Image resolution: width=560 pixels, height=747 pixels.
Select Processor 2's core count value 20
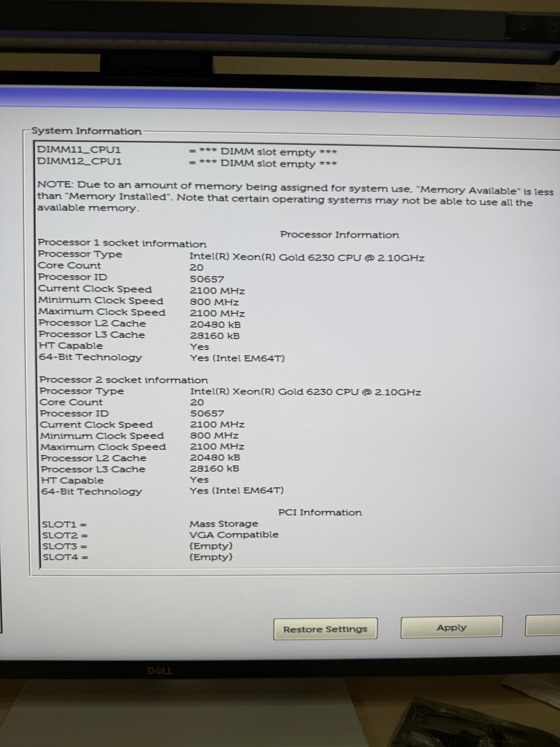pos(197,402)
